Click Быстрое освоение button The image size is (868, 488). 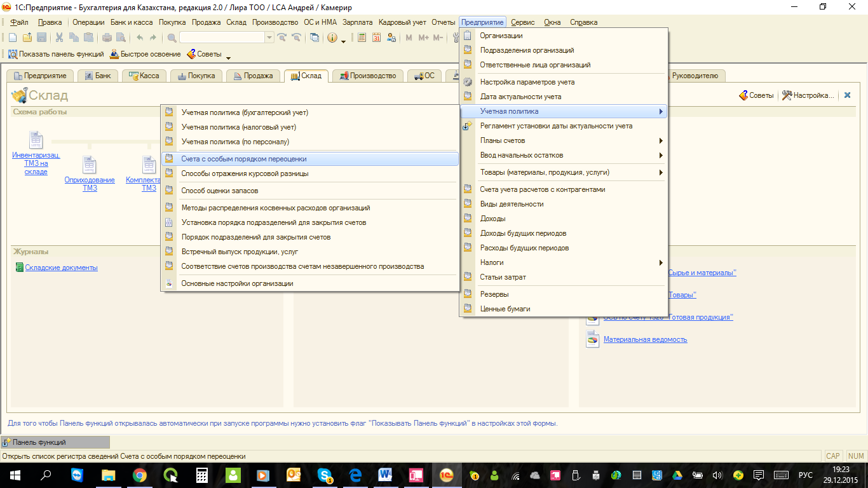point(146,54)
